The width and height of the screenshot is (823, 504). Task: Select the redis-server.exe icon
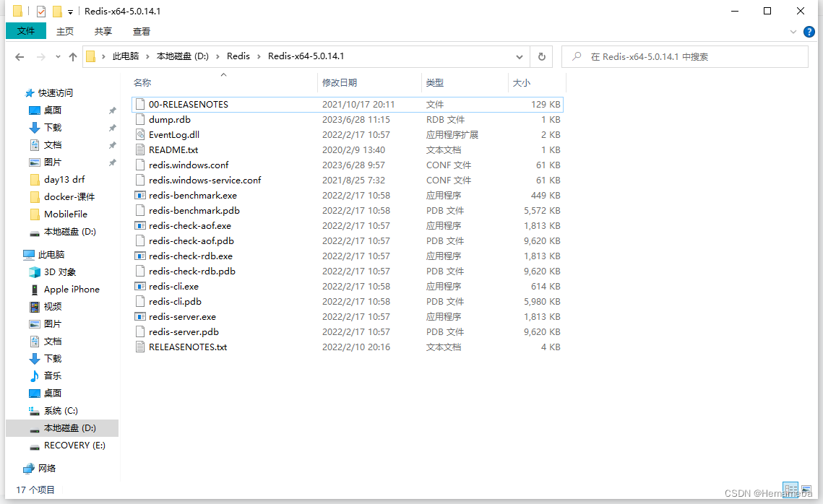click(140, 317)
